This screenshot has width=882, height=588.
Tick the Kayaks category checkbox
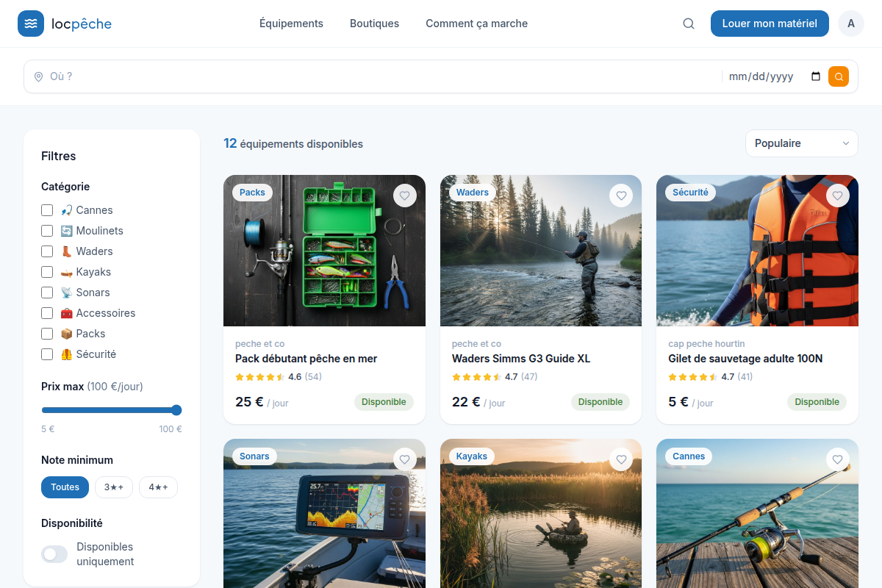coord(47,272)
